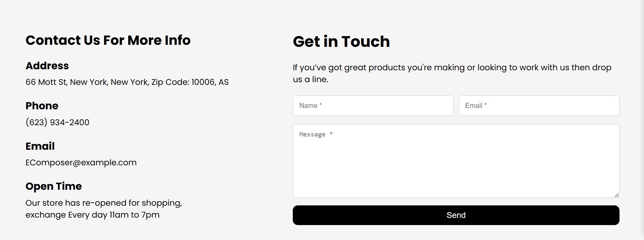Viewport: 644px width, 240px height.
Task: Click the phone number (623) 934-2400
Action: click(x=57, y=122)
